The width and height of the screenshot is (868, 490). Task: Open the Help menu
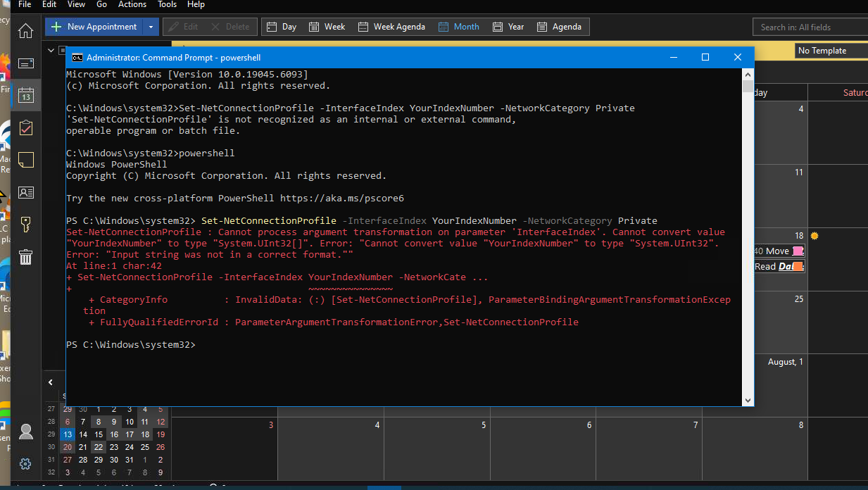[196, 4]
